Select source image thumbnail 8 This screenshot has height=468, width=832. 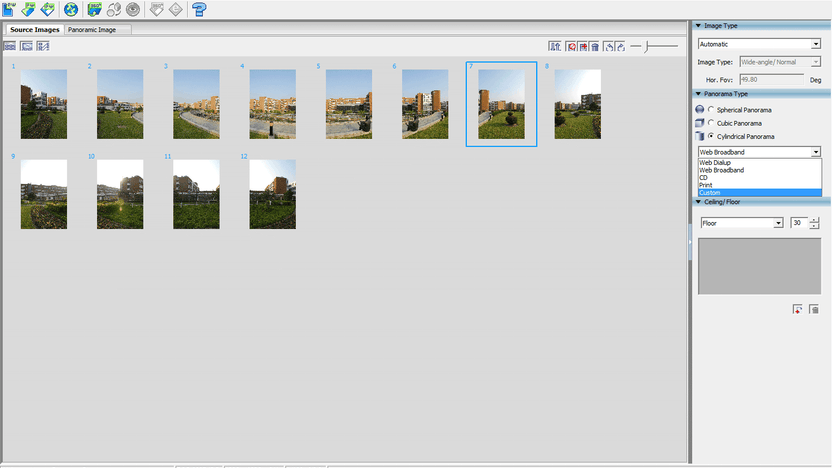578,104
